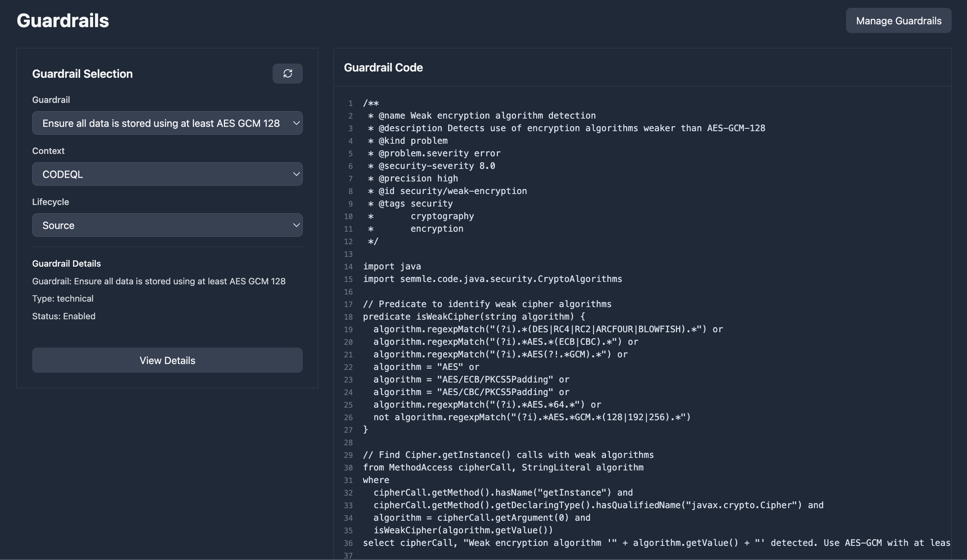This screenshot has height=560, width=967.
Task: Click the 'from MethodAccess cipherCall' line
Action: 503,467
